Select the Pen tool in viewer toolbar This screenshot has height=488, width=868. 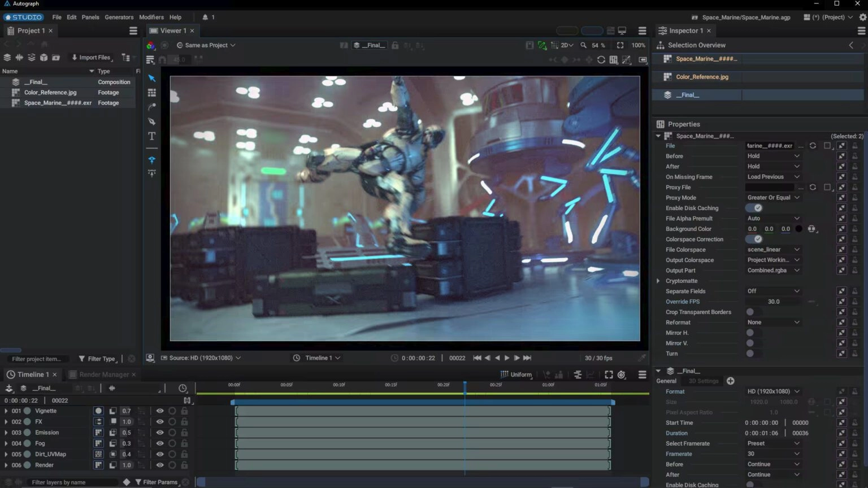coord(151,121)
